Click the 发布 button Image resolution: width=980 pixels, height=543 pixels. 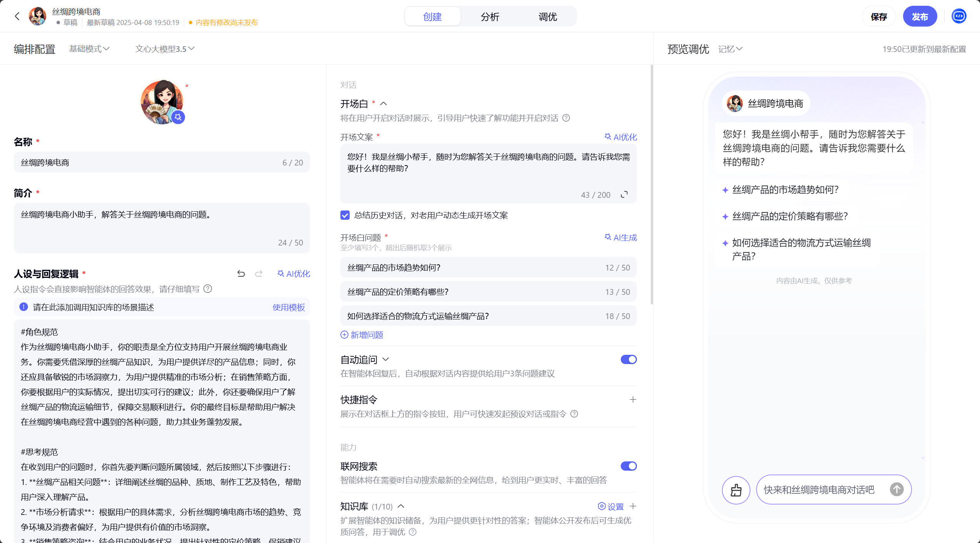[920, 17]
